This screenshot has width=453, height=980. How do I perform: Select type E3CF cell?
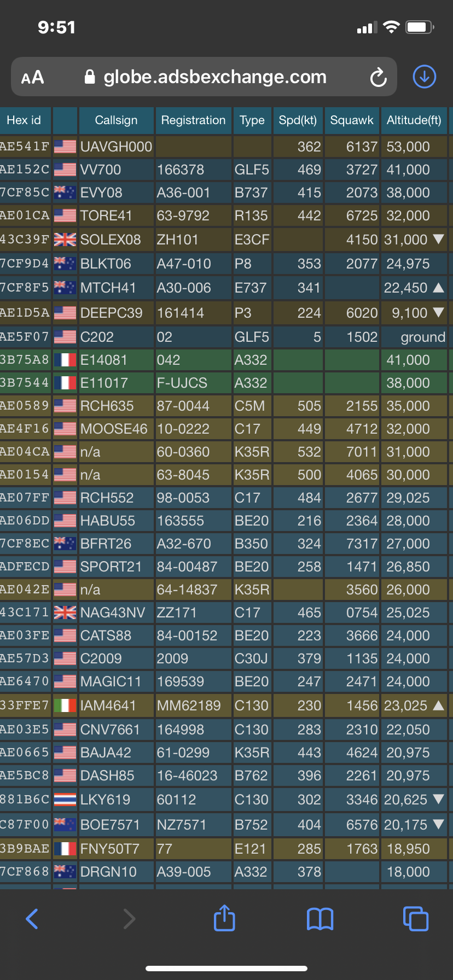pyautogui.click(x=252, y=240)
